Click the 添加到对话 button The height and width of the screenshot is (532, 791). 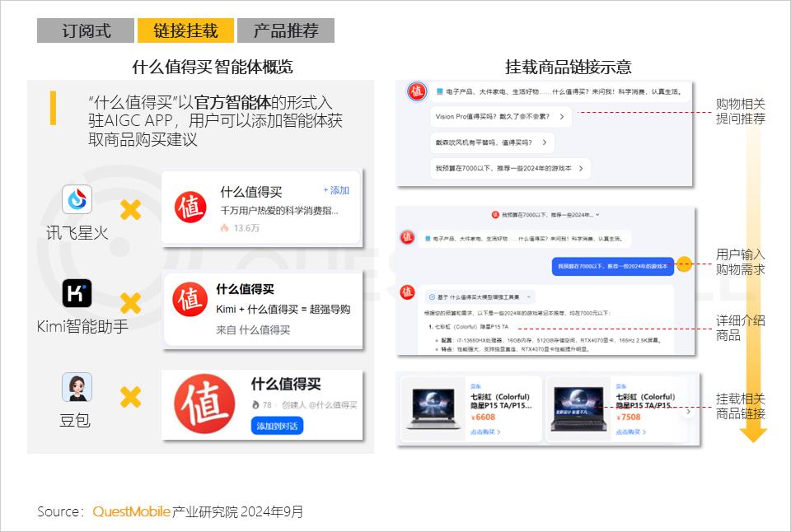pos(277,426)
